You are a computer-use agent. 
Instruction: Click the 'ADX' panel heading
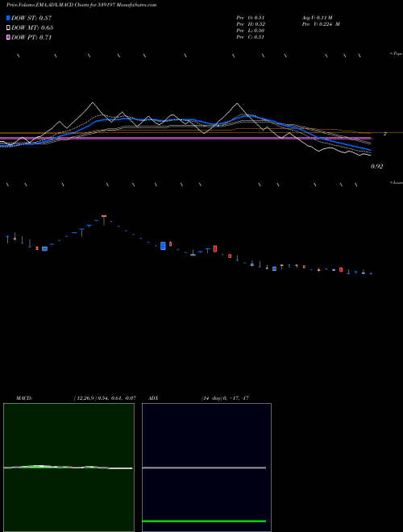[x=154, y=398]
